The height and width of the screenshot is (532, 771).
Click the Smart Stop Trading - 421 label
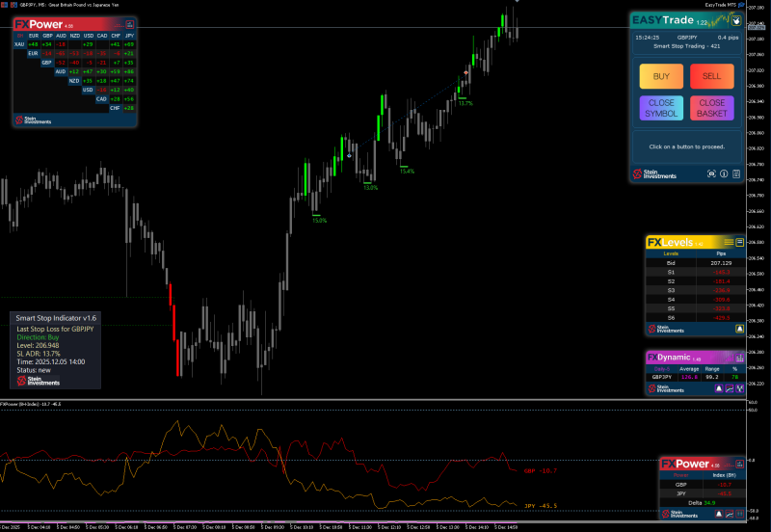tap(686, 46)
